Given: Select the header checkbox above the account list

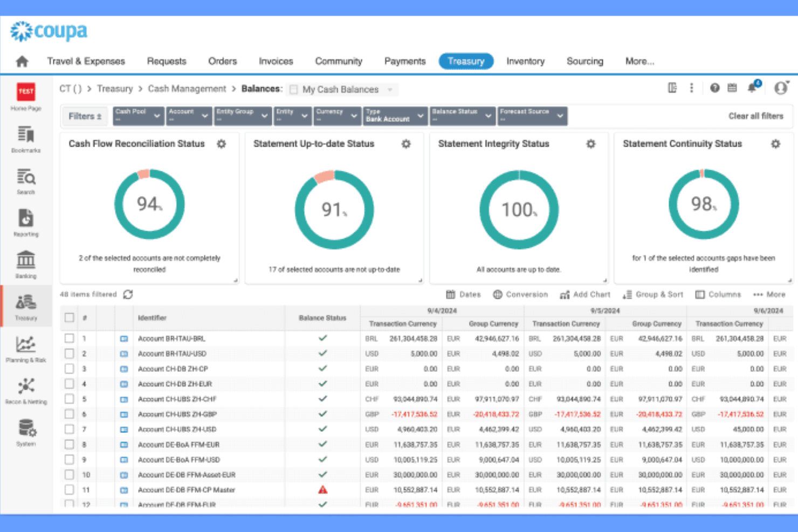Looking at the screenshot, I should click(x=69, y=317).
